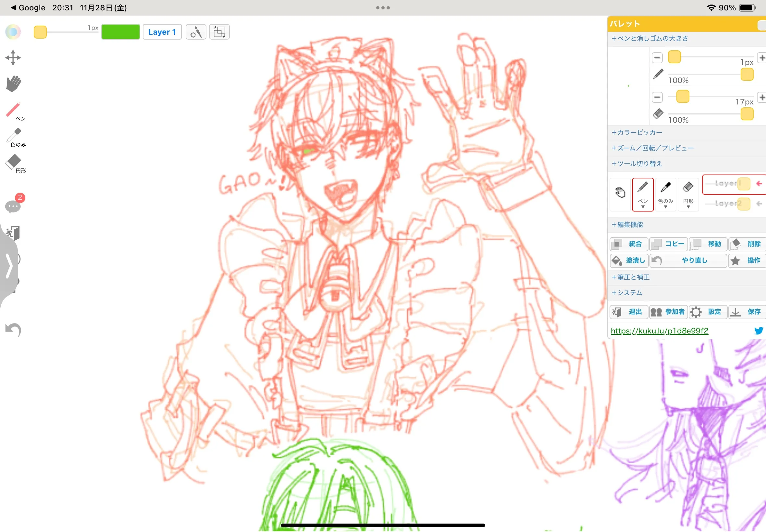Click the Twitter bird share icon
Image resolution: width=766 pixels, height=532 pixels.
click(758, 331)
